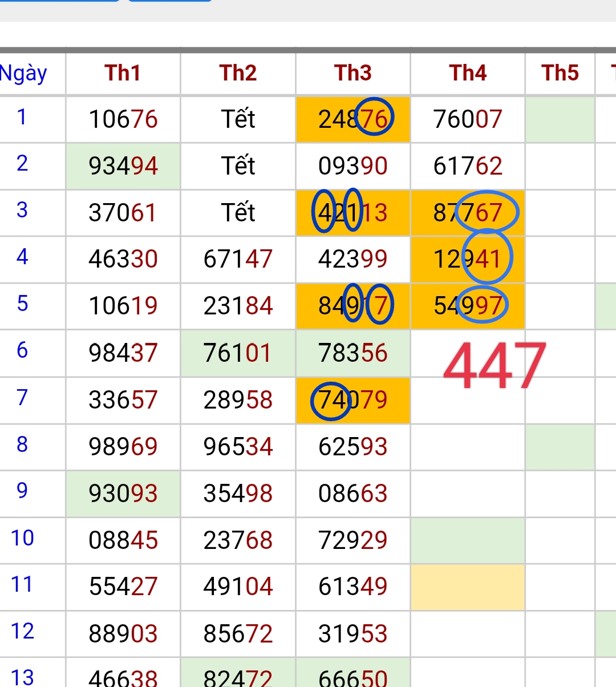Click the number 55427
The width and height of the screenshot is (616, 687).
[123, 587]
